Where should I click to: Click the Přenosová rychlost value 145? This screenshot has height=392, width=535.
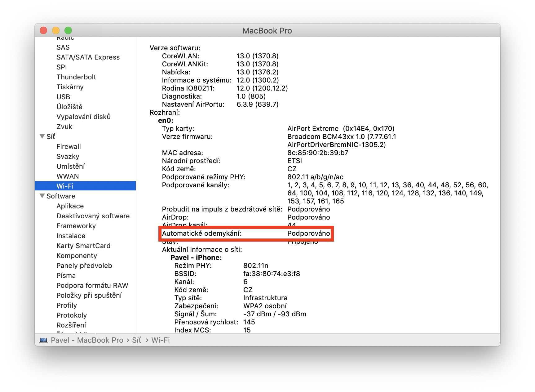(x=249, y=322)
